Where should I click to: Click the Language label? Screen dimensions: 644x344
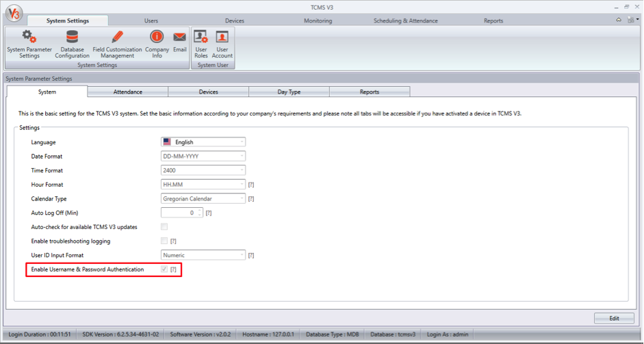click(43, 142)
